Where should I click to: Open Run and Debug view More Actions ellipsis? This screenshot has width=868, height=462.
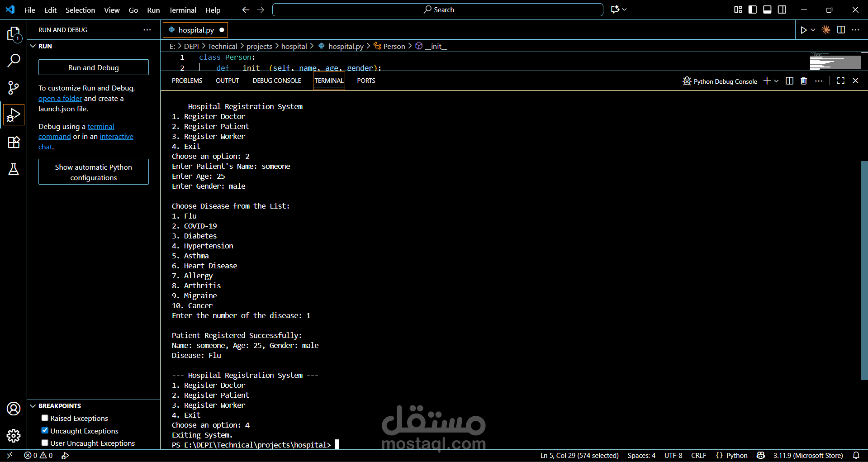(147, 30)
